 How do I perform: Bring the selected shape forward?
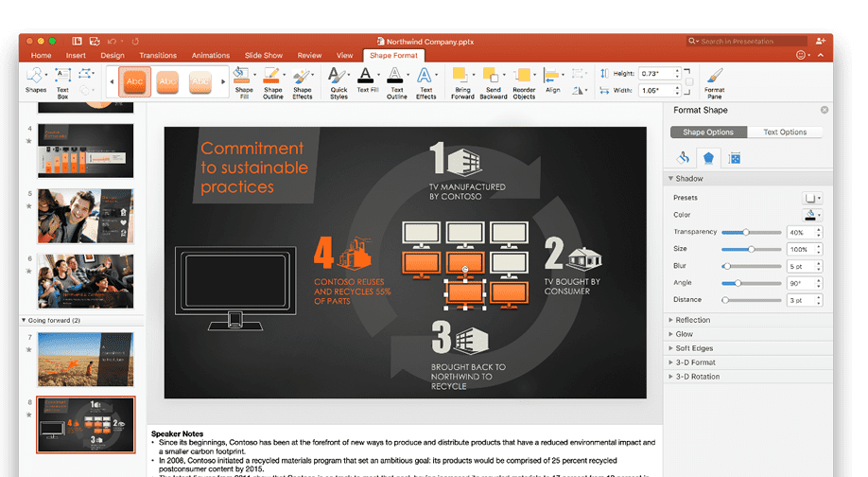pos(462,83)
